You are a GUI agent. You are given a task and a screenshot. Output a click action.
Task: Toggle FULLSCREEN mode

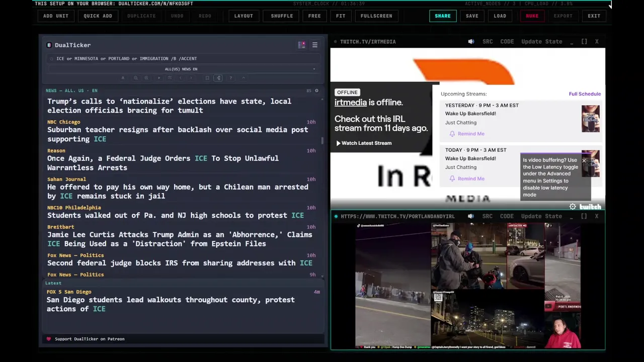pos(376,16)
